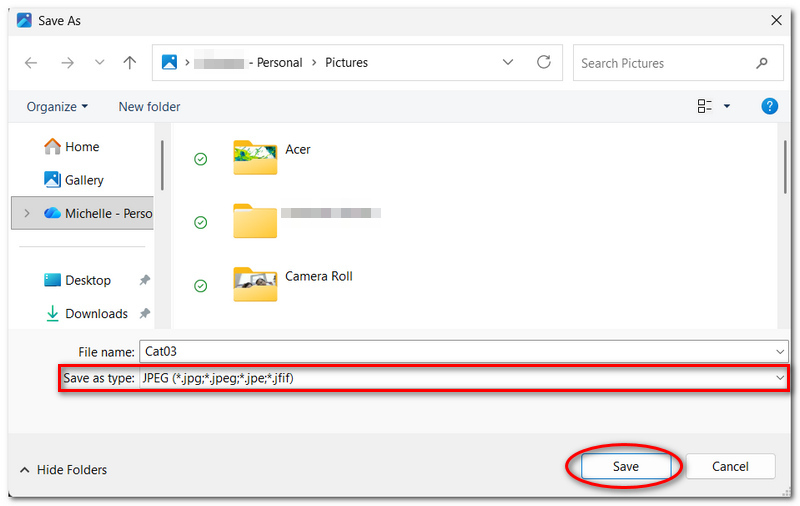Viewport: 800px width, 506px height.
Task: Click the Cancel button
Action: 730,466
